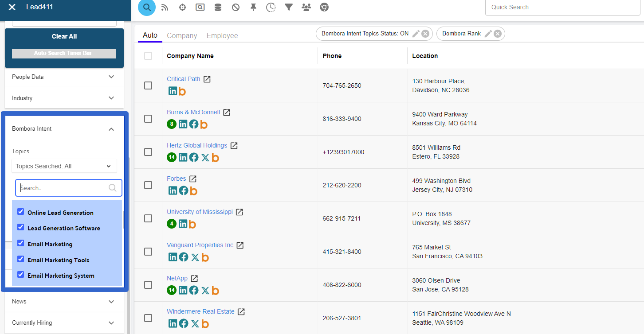Open the saved searches icon
The height and width of the screenshot is (334, 644).
[x=200, y=8]
